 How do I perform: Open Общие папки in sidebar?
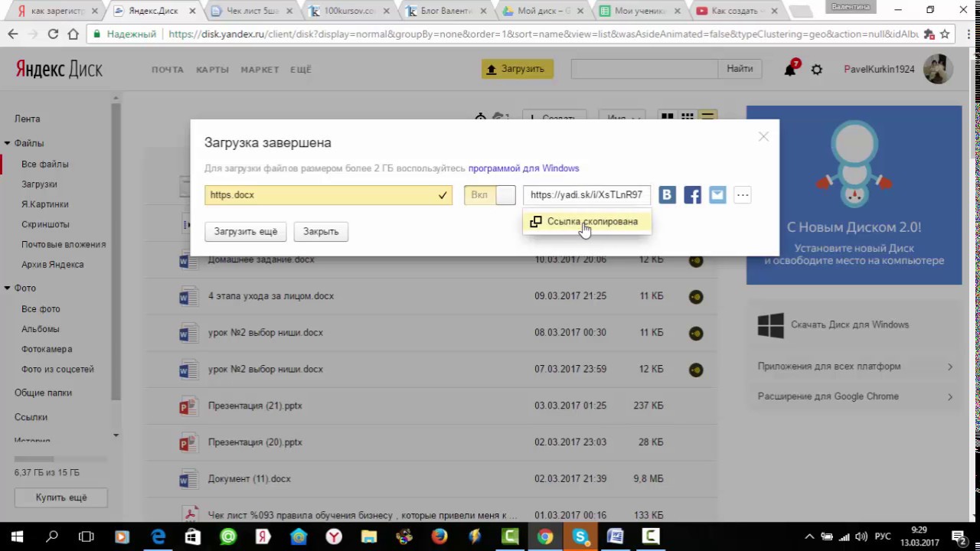pos(43,393)
